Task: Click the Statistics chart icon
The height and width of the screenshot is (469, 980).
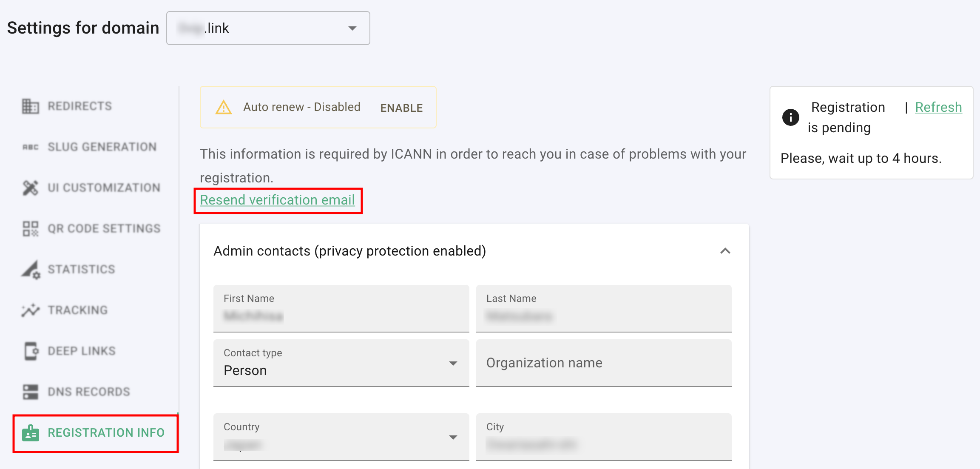Action: 30,270
